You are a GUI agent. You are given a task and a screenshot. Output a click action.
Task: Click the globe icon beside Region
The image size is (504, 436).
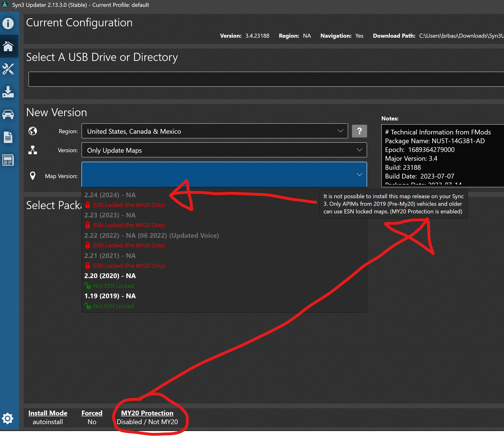[33, 131]
